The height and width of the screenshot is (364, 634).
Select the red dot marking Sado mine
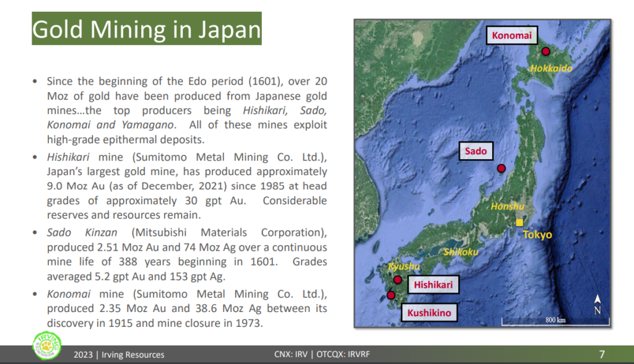pos(502,168)
